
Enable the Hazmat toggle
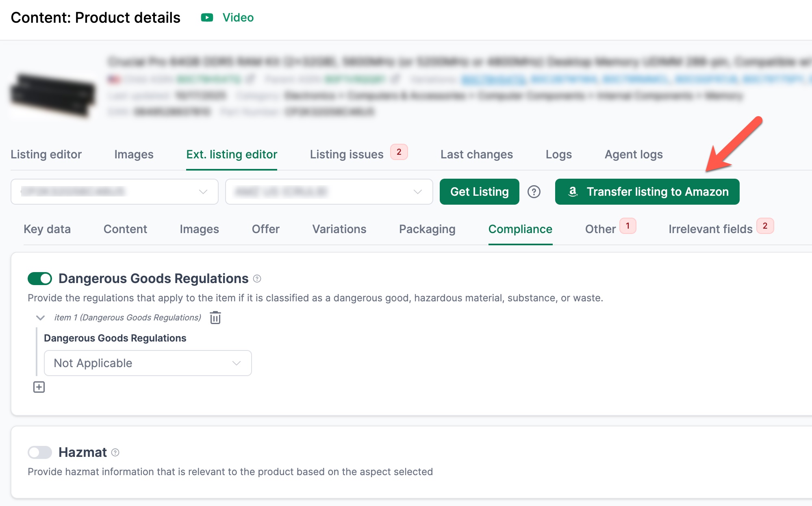(x=40, y=452)
